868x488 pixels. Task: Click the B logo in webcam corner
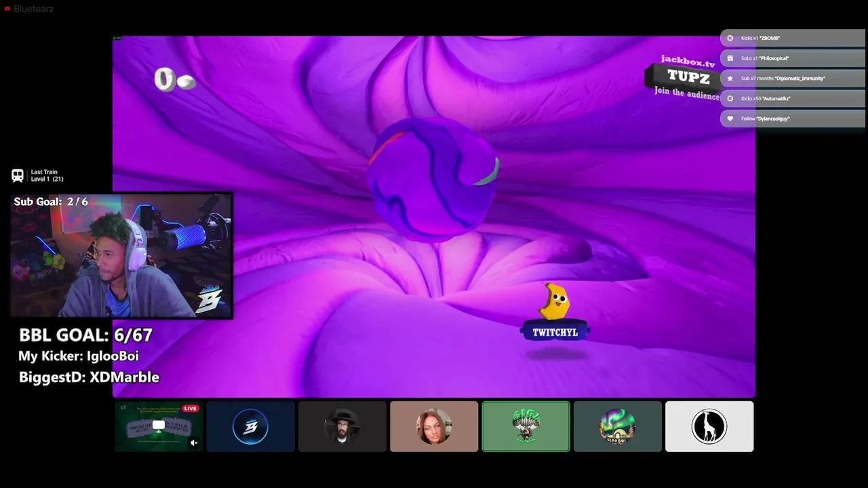pos(210,299)
